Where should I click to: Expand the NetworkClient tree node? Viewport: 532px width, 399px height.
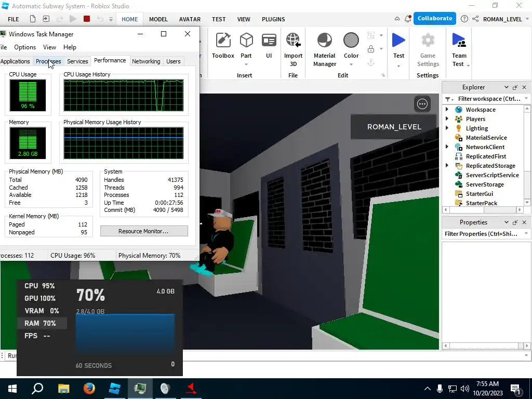447,147
